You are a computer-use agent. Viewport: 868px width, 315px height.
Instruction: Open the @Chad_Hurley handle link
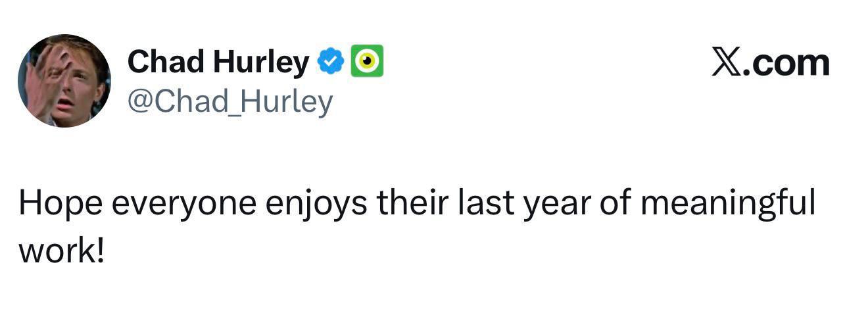pyautogui.click(x=230, y=101)
